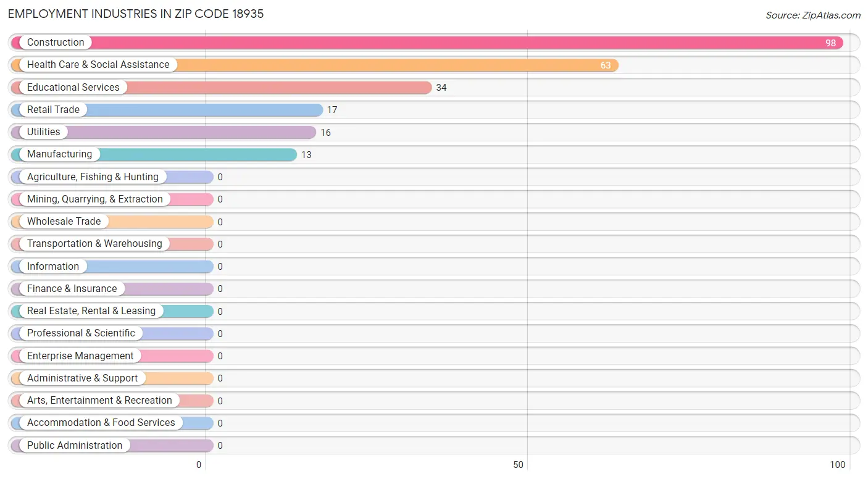Click the Enterprise Management label
The height and width of the screenshot is (479, 868).
click(x=80, y=356)
